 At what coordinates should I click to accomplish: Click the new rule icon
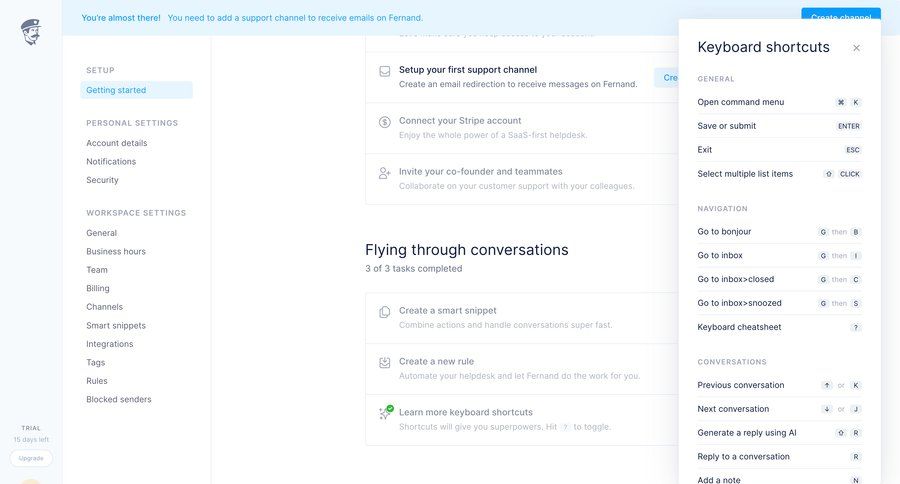coord(385,363)
